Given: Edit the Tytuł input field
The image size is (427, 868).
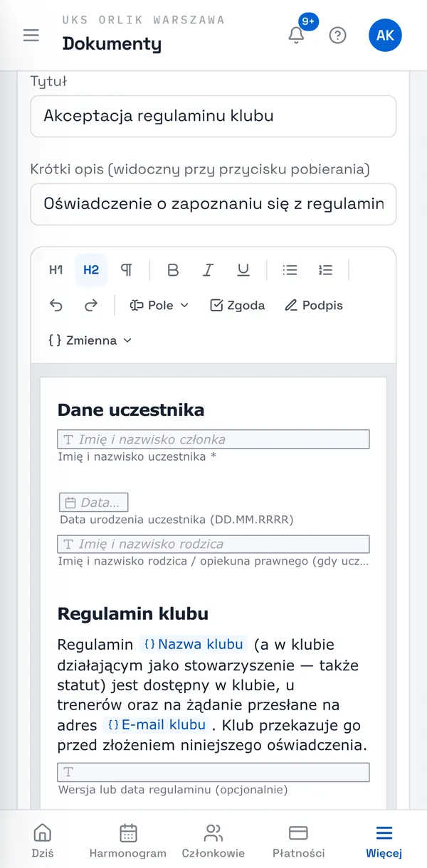Looking at the screenshot, I should click(213, 116).
